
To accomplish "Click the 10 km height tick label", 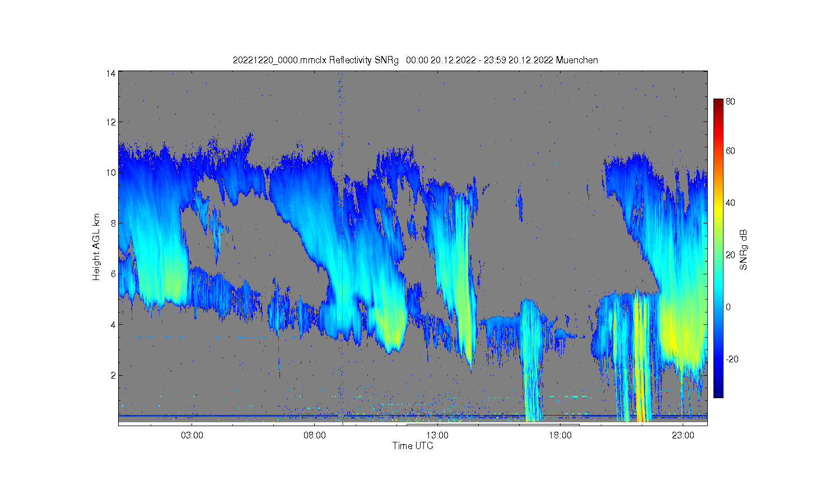I will pos(111,172).
